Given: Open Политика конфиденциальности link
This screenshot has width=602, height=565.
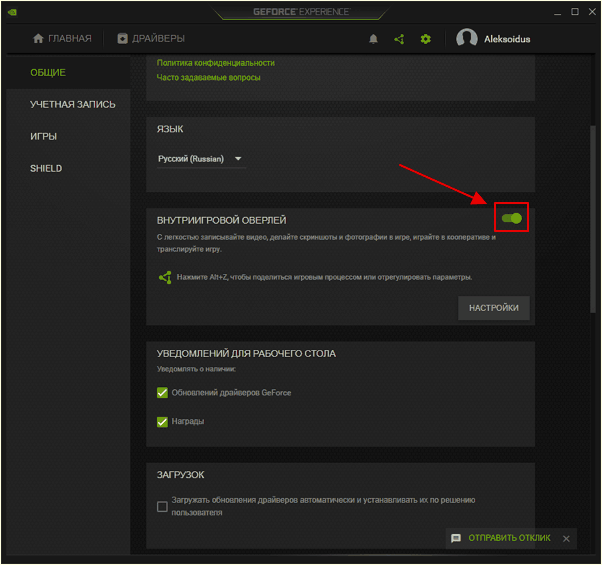Looking at the screenshot, I should pos(215,63).
